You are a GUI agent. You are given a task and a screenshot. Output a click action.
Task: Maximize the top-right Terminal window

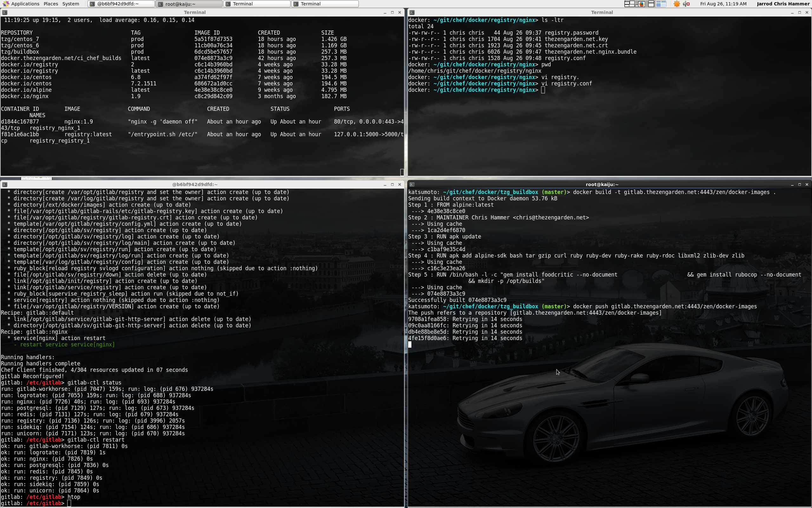(800, 12)
